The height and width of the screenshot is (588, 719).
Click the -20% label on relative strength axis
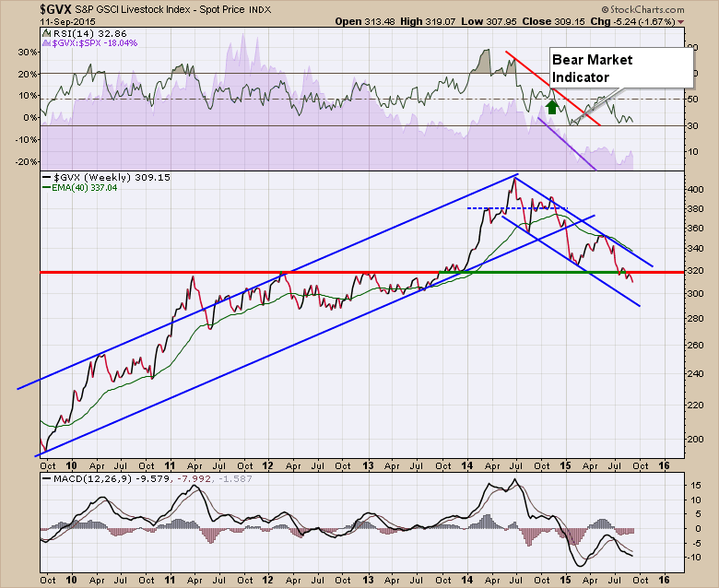point(26,162)
